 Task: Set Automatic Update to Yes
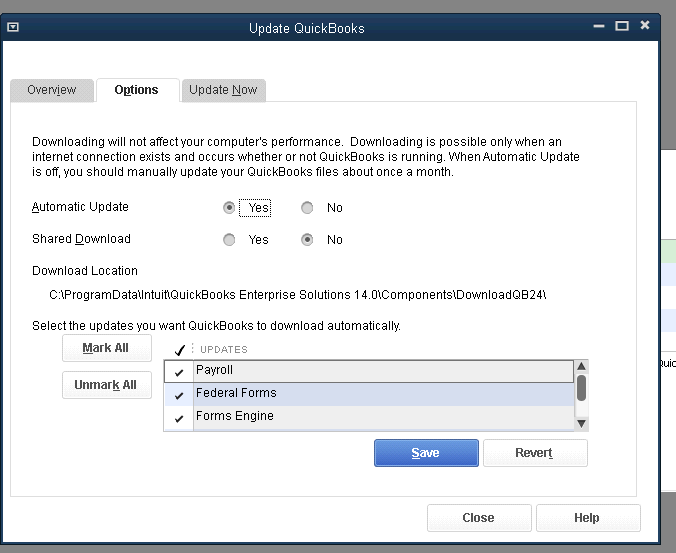click(229, 208)
